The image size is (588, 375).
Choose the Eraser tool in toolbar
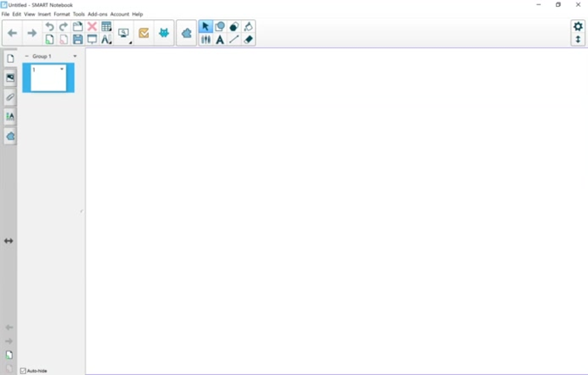coord(249,39)
